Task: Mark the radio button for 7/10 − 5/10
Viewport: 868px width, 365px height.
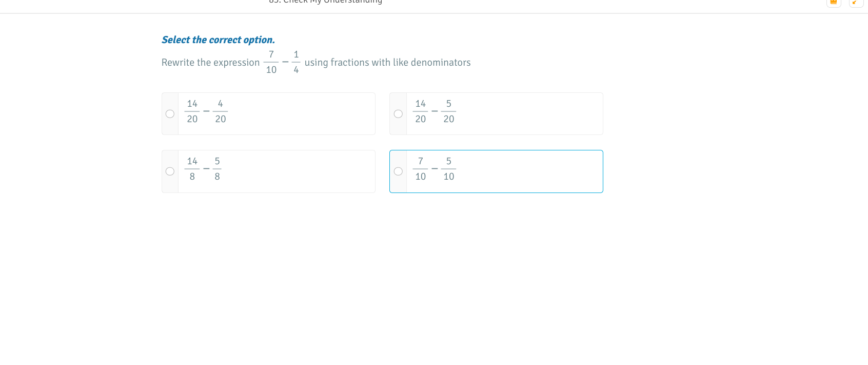Action: click(x=398, y=171)
